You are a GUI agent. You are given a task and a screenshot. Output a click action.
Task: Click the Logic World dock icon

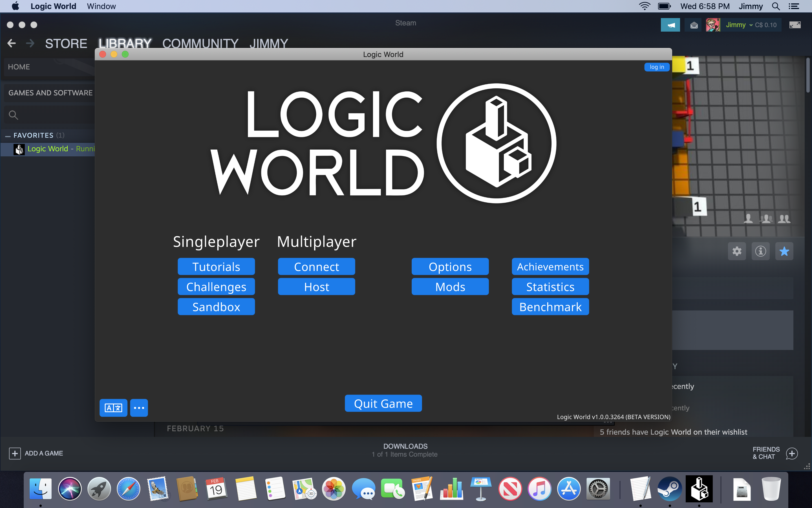[x=699, y=489]
